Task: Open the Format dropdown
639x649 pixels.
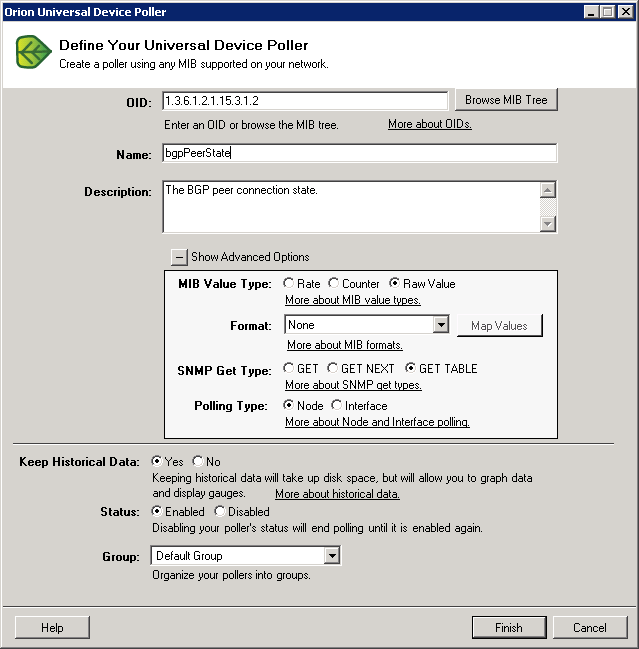Action: pos(441,325)
